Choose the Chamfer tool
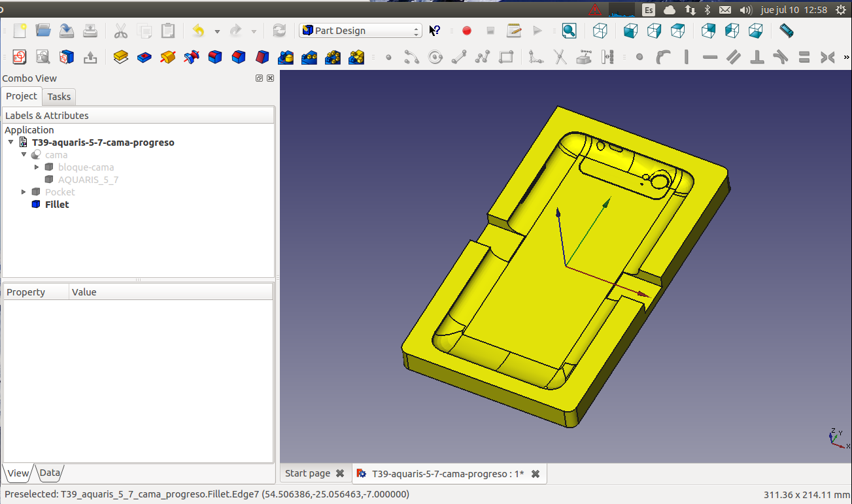This screenshot has height=504, width=852. [239, 58]
